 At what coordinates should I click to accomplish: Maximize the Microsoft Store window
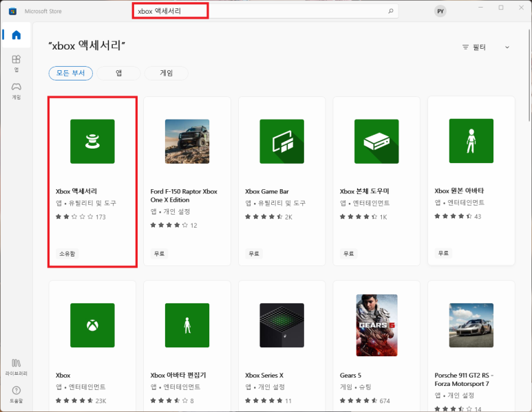pos(501,8)
